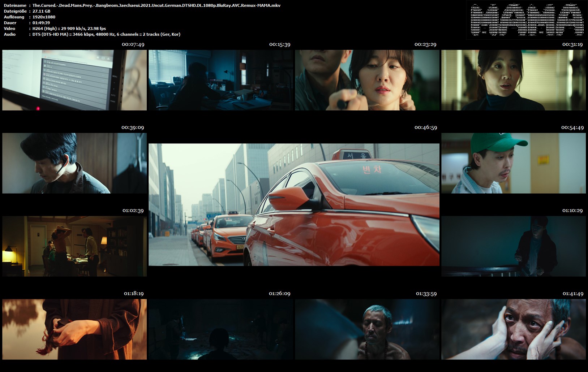Click the duration value 01:49:39
This screenshot has width=588, height=372.
point(41,23)
